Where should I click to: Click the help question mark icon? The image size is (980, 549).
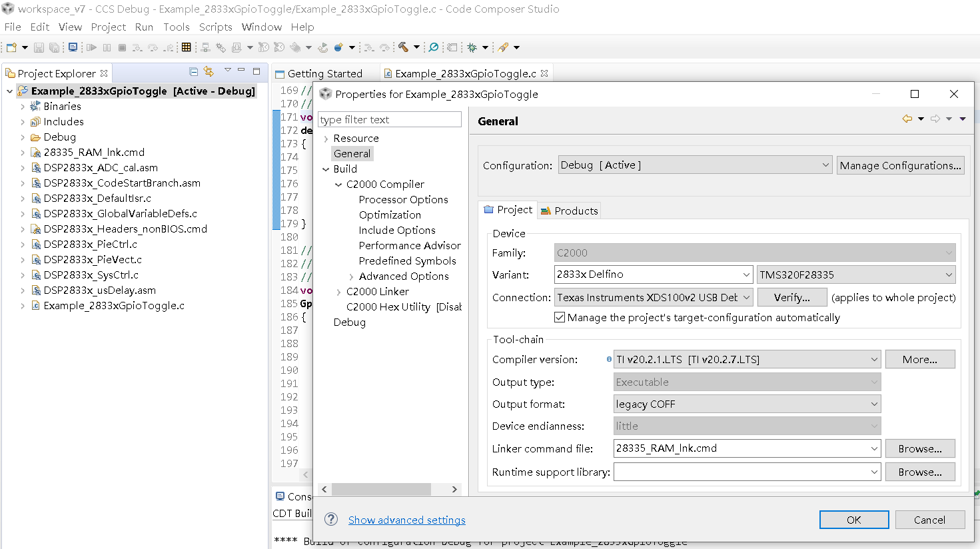[330, 520]
